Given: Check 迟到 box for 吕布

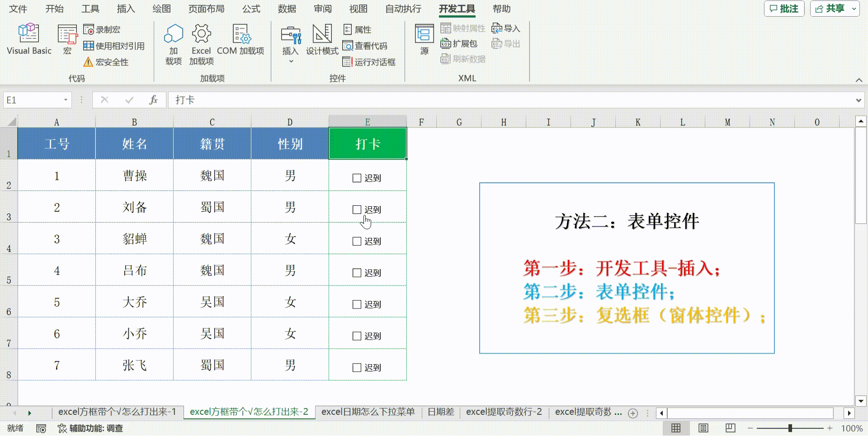Looking at the screenshot, I should (357, 273).
